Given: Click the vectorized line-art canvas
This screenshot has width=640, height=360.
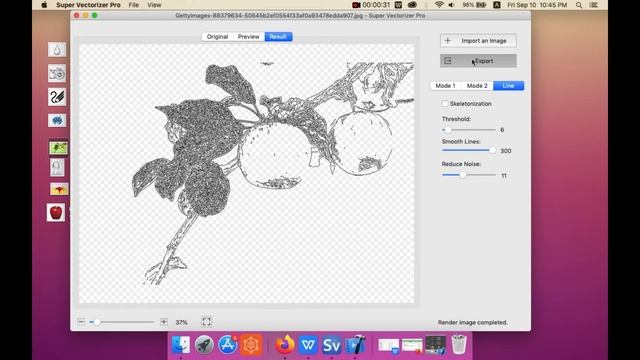Looking at the screenshot, I should [x=247, y=173].
